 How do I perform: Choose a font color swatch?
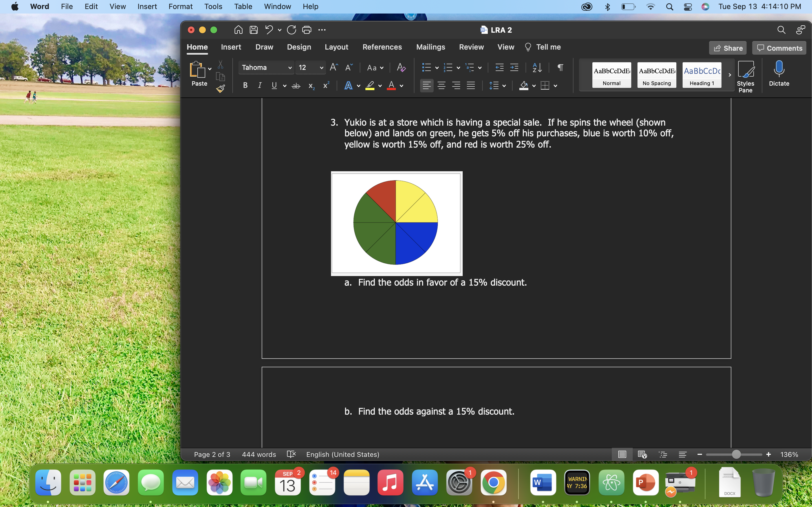point(391,86)
